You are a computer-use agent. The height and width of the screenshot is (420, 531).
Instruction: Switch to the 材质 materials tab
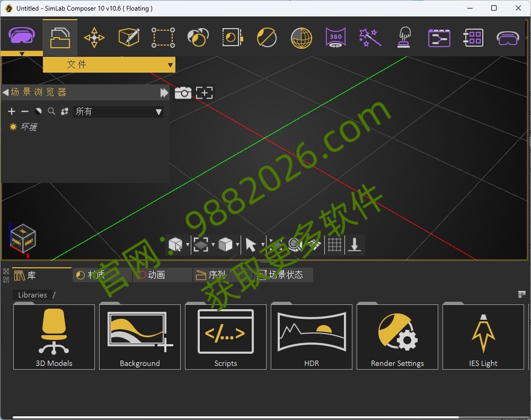point(102,275)
